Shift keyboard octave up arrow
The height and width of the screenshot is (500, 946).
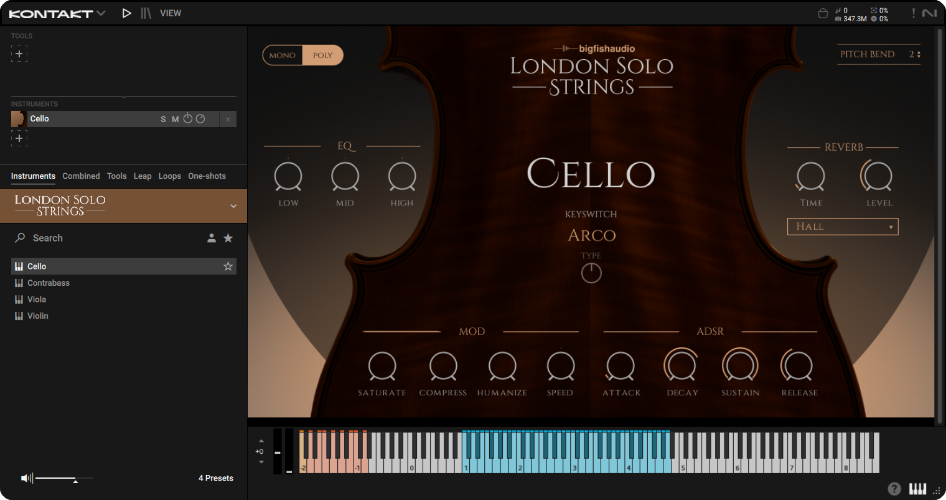click(x=261, y=441)
